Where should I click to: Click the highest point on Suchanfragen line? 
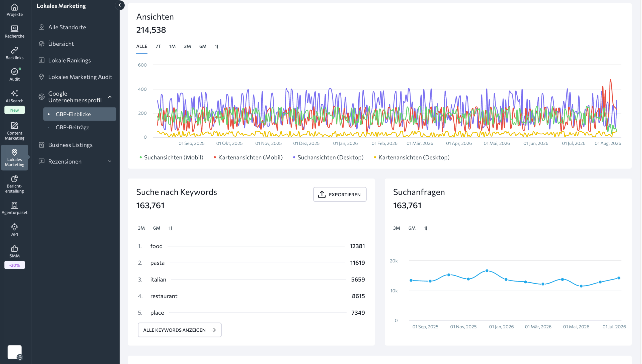tap(487, 271)
